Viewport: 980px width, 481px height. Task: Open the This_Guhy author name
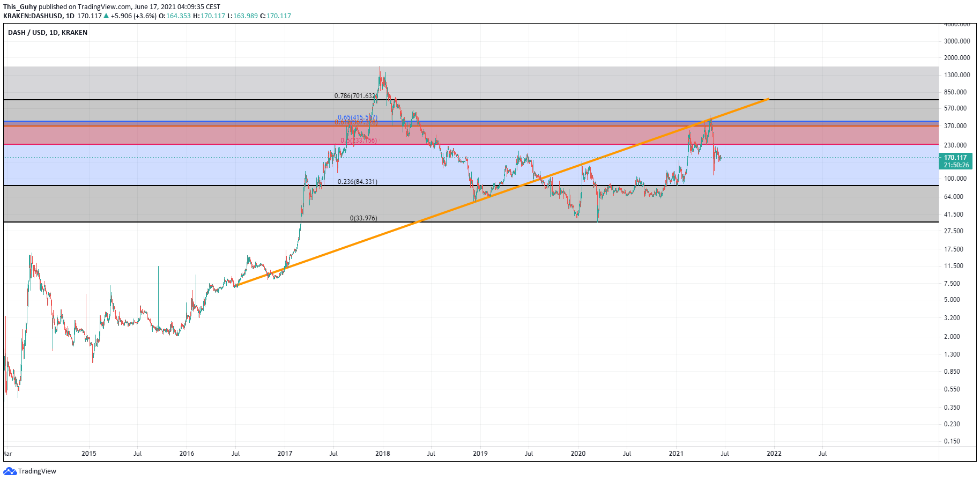tap(20, 7)
